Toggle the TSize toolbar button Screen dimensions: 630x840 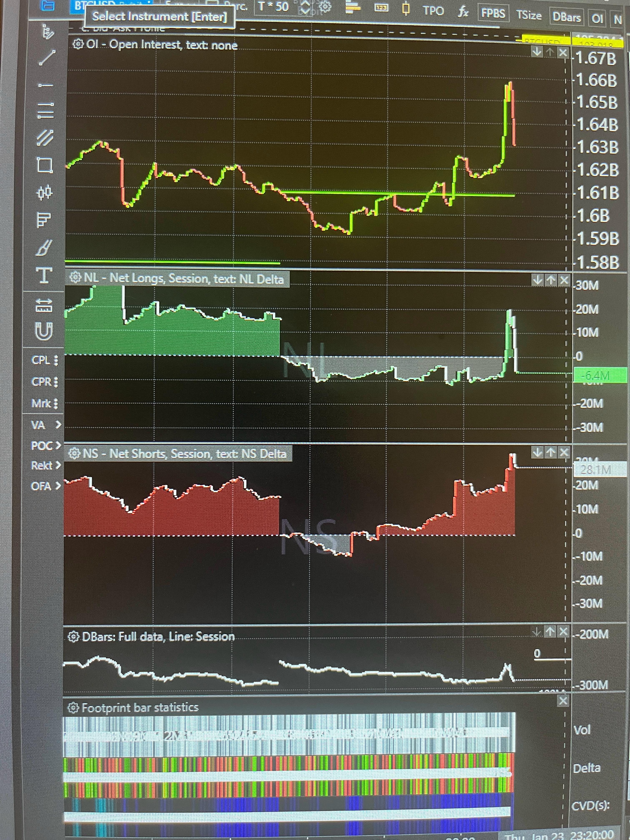[x=529, y=16]
